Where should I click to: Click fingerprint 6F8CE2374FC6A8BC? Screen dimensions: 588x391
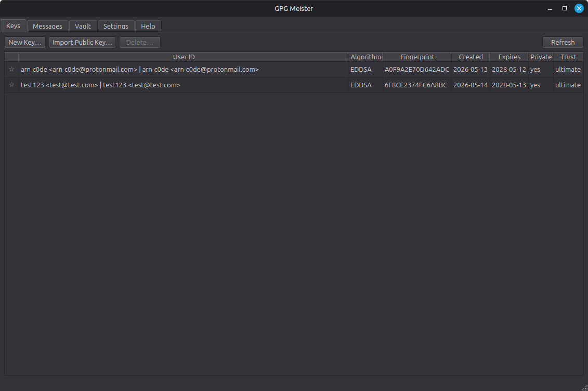(417, 85)
